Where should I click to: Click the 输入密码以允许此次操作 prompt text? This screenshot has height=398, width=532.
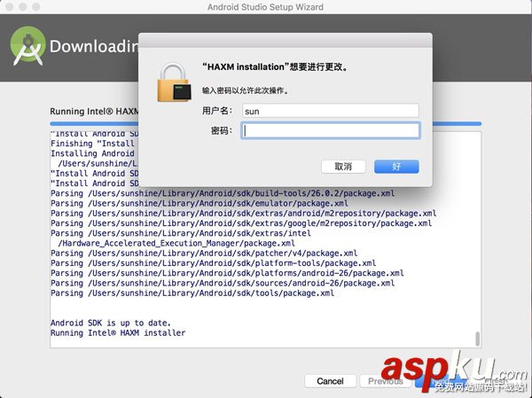tap(245, 90)
